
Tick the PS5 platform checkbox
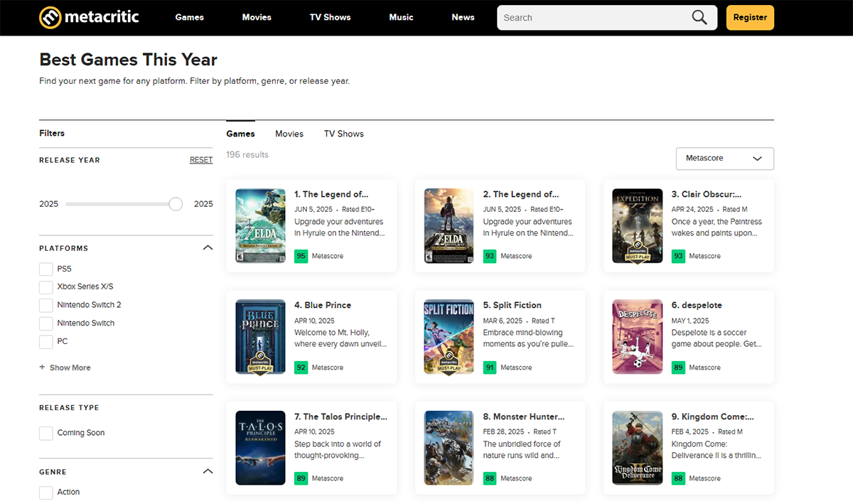pos(45,269)
